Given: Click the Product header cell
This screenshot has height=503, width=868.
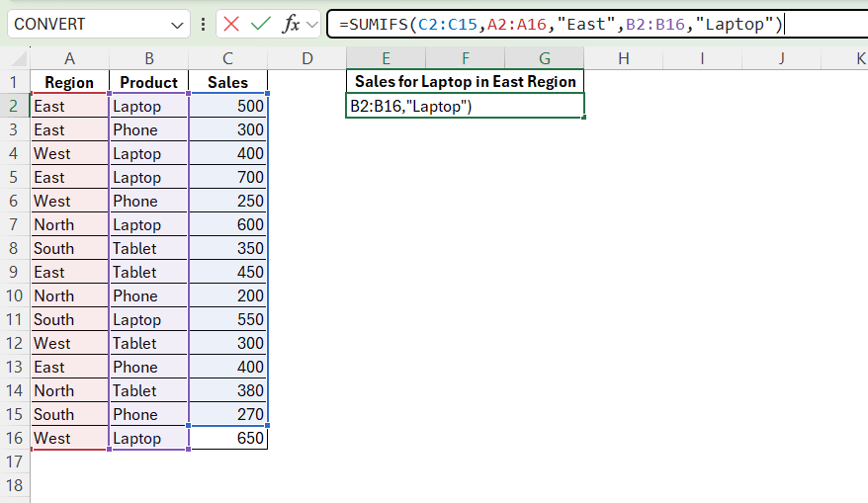Looking at the screenshot, I should point(148,82).
